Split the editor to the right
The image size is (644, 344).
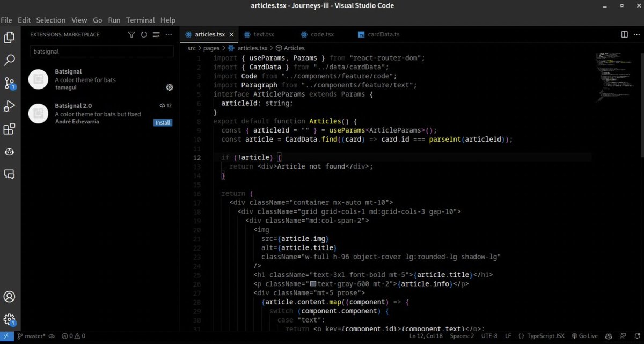[624, 34]
